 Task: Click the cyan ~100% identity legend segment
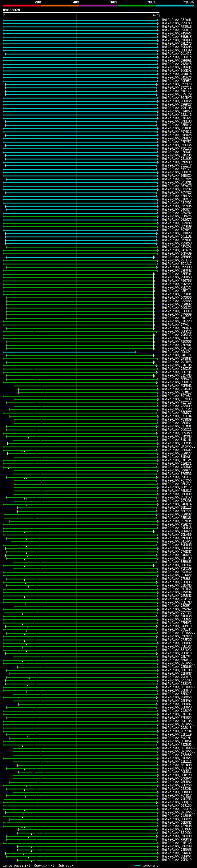click(x=175, y=6)
